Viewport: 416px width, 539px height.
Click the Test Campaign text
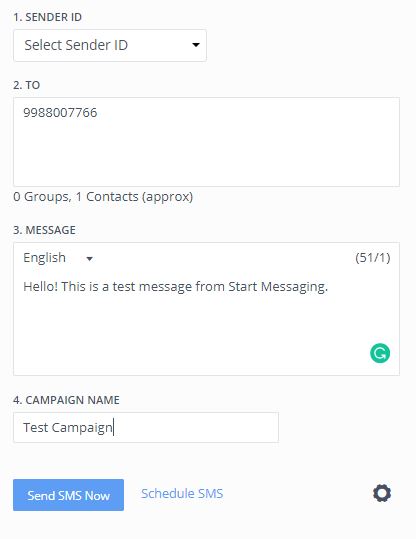click(68, 428)
